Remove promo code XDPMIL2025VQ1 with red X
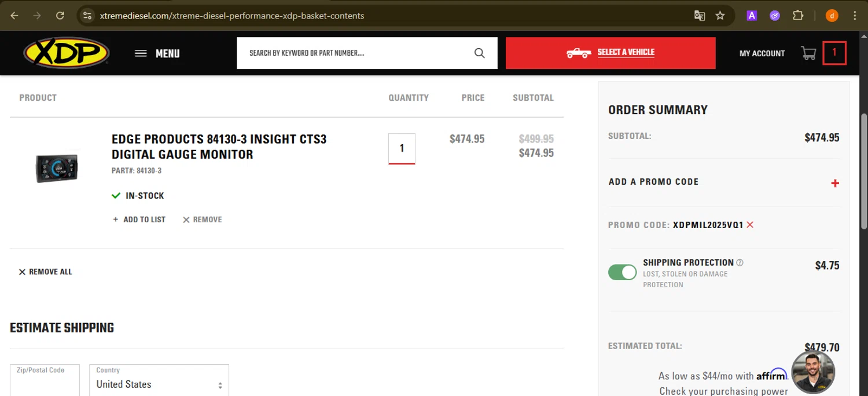868x396 pixels. point(750,225)
